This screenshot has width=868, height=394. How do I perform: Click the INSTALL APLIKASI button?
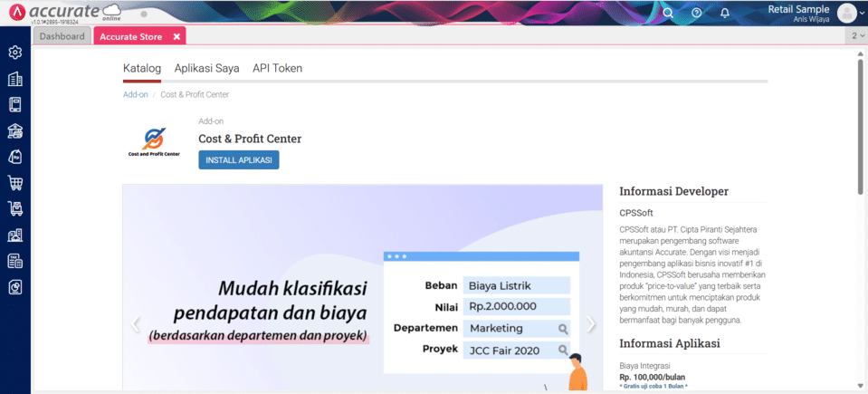pyautogui.click(x=239, y=160)
